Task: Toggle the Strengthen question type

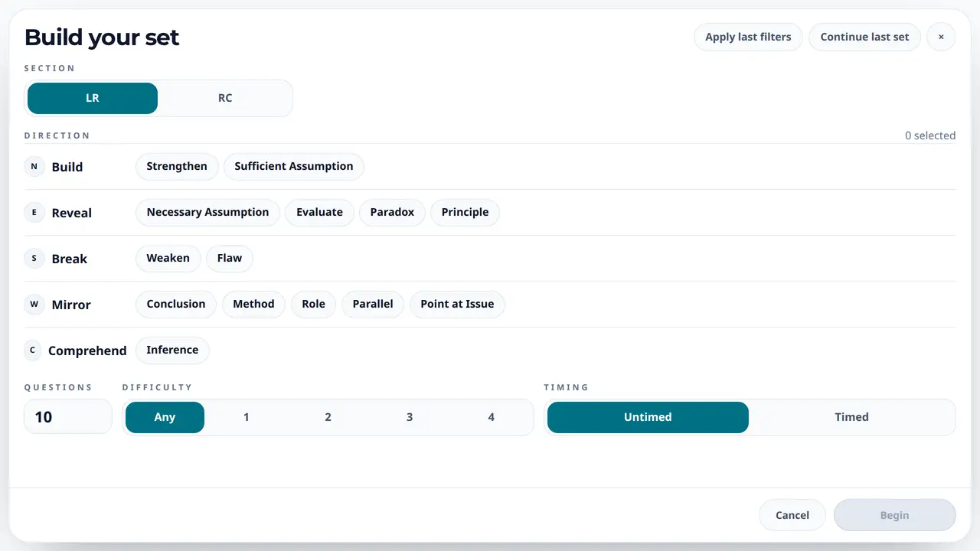Action: click(177, 166)
